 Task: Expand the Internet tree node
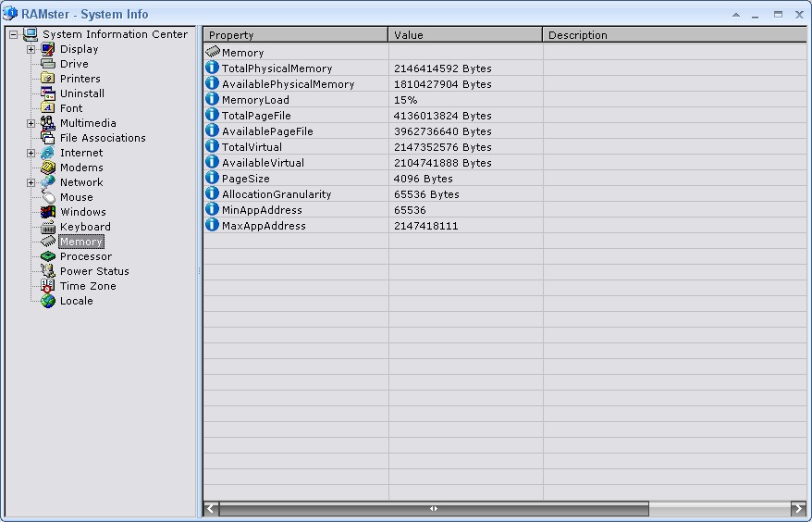coord(31,153)
